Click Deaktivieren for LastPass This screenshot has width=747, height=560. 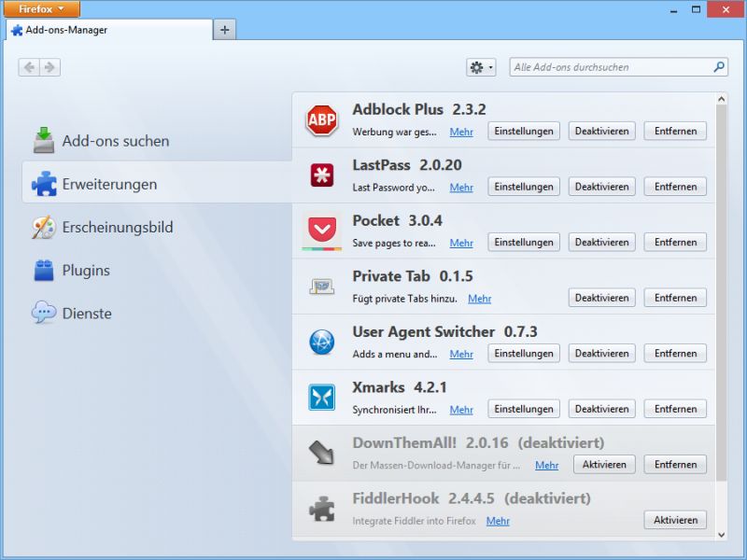point(601,187)
